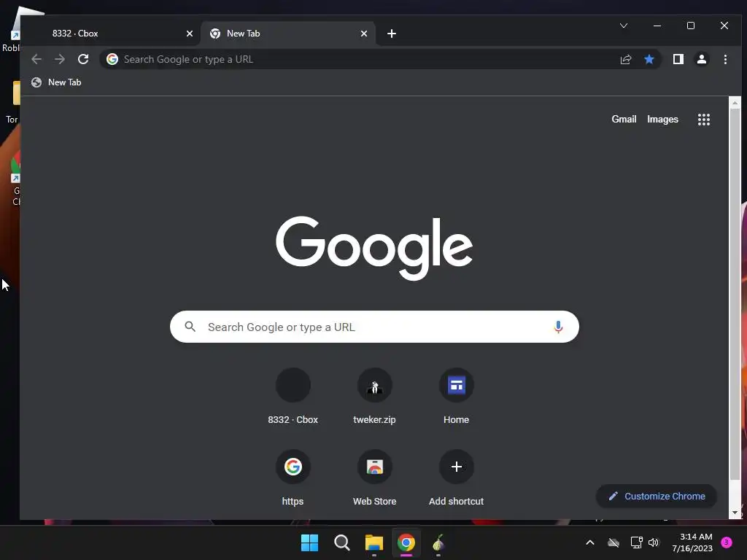Open the https shortcut tile
Viewport: 747px width, 560px height.
click(x=293, y=478)
